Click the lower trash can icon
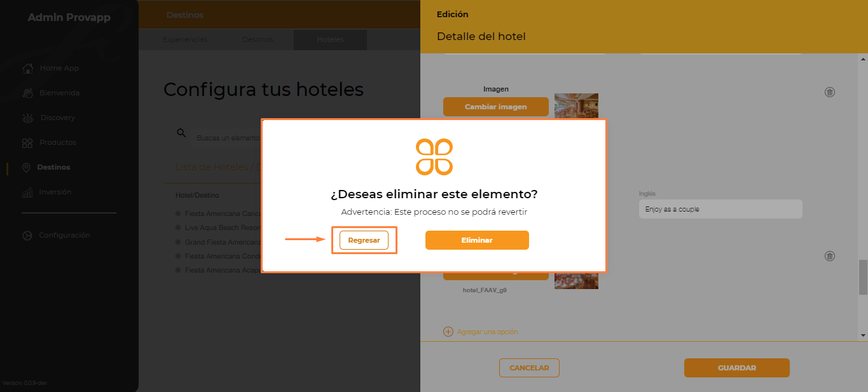The height and width of the screenshot is (392, 868). tap(830, 256)
